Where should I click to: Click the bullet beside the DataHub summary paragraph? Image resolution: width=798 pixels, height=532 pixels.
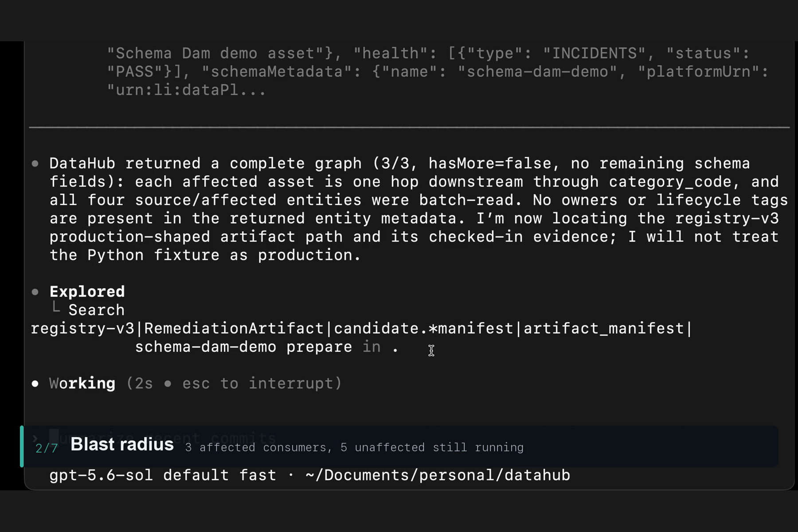tap(35, 164)
